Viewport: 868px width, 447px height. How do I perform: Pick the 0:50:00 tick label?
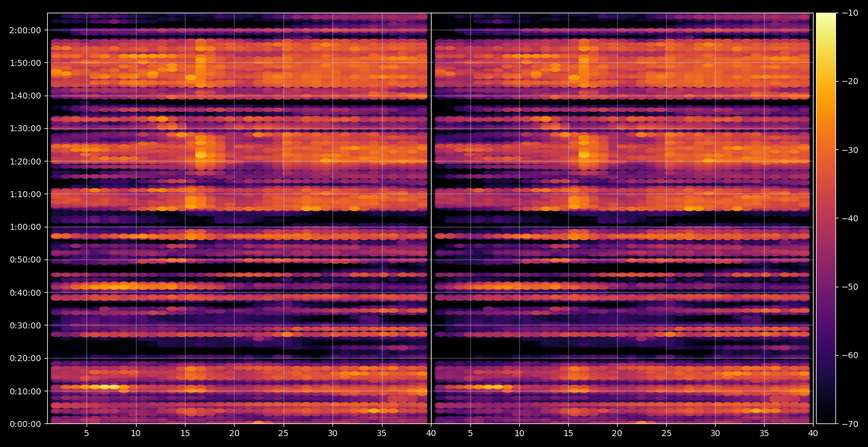tap(25, 259)
